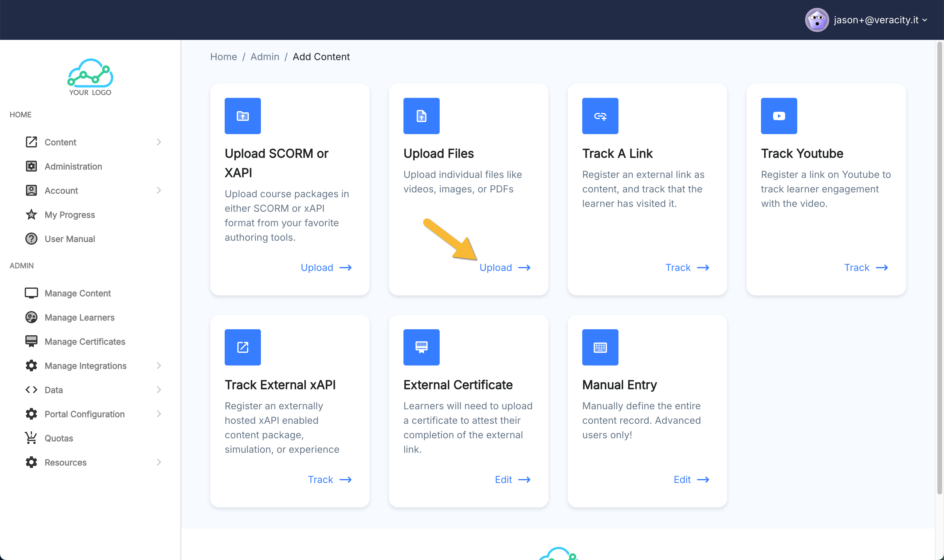
Task: Open Manage Learners in sidebar
Action: tap(79, 317)
